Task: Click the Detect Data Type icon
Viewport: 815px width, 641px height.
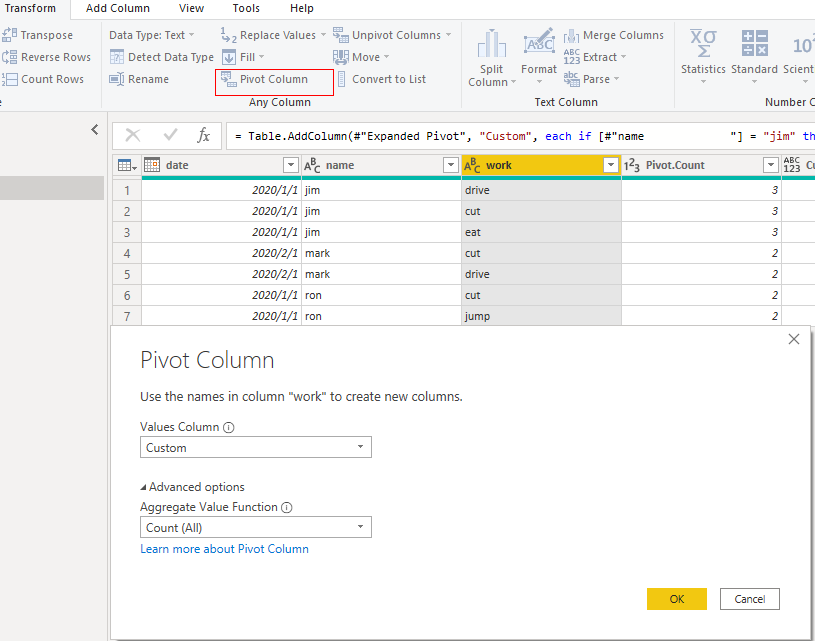Action: coord(117,57)
